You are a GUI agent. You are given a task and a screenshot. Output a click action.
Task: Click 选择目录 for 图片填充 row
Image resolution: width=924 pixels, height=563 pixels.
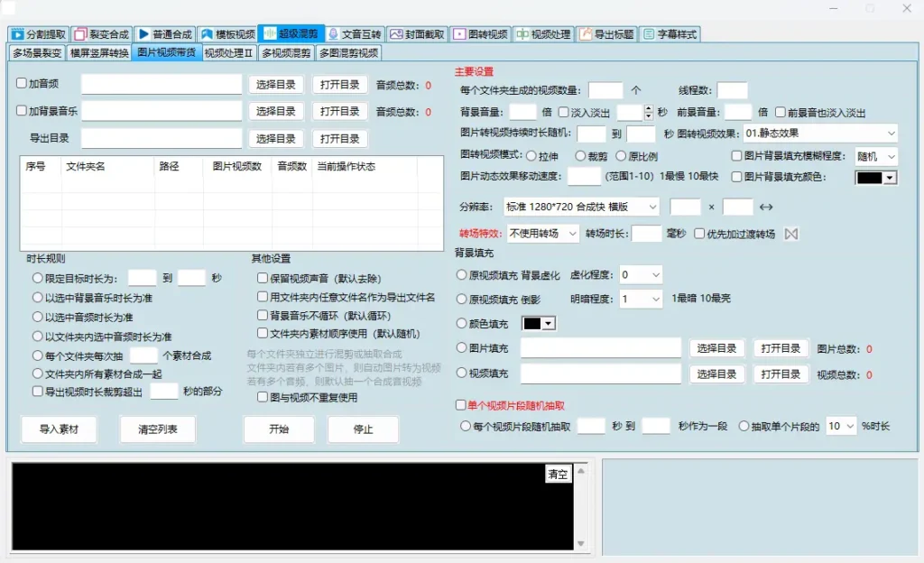(716, 348)
